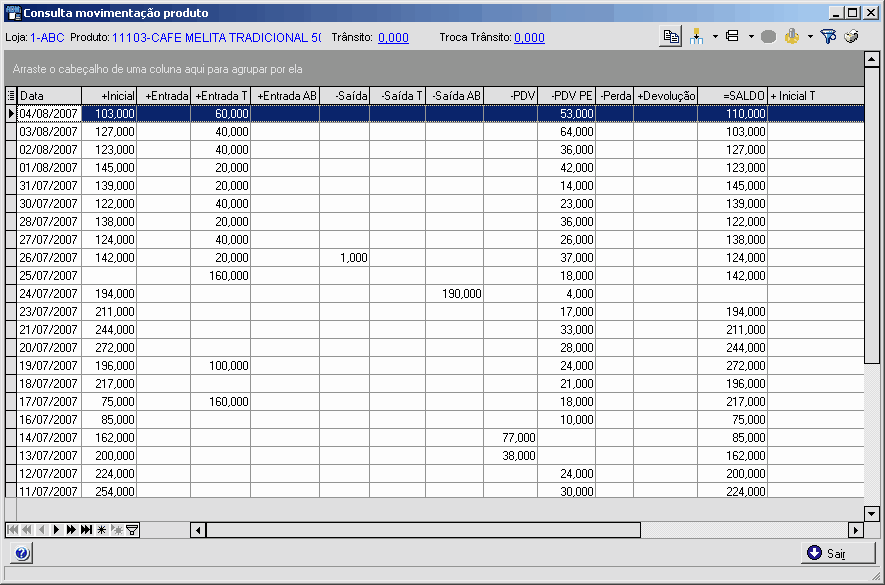Screen dimensions: 885x585
Task: Select the date cell 26/07/2007
Action: tap(49, 257)
